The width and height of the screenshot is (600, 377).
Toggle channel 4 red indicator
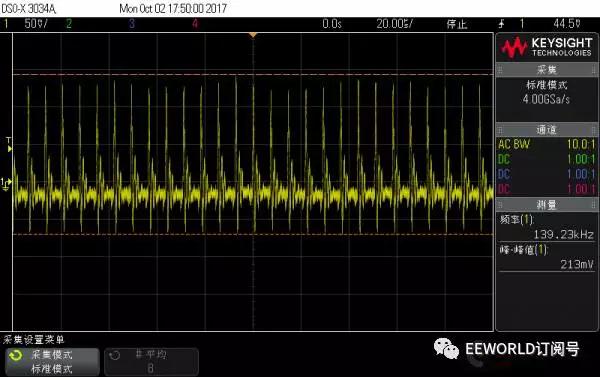pos(195,24)
